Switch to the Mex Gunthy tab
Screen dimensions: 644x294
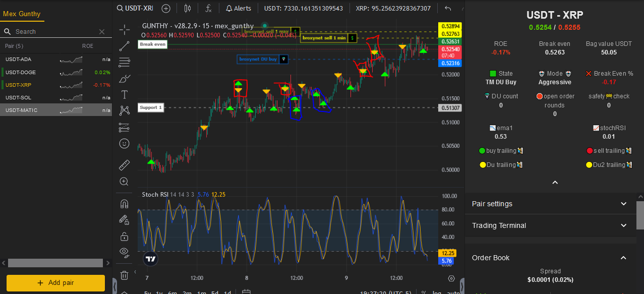click(22, 14)
